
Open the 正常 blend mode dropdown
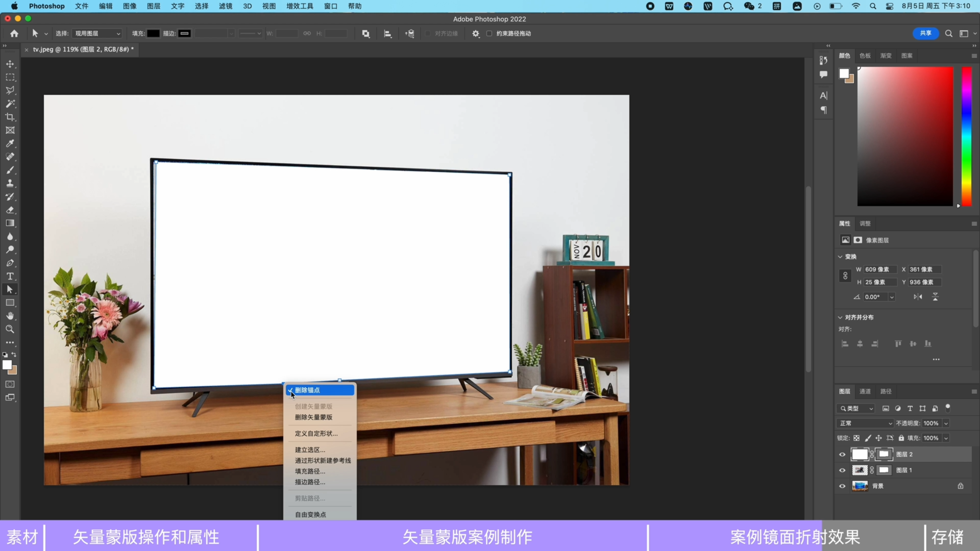tap(865, 423)
